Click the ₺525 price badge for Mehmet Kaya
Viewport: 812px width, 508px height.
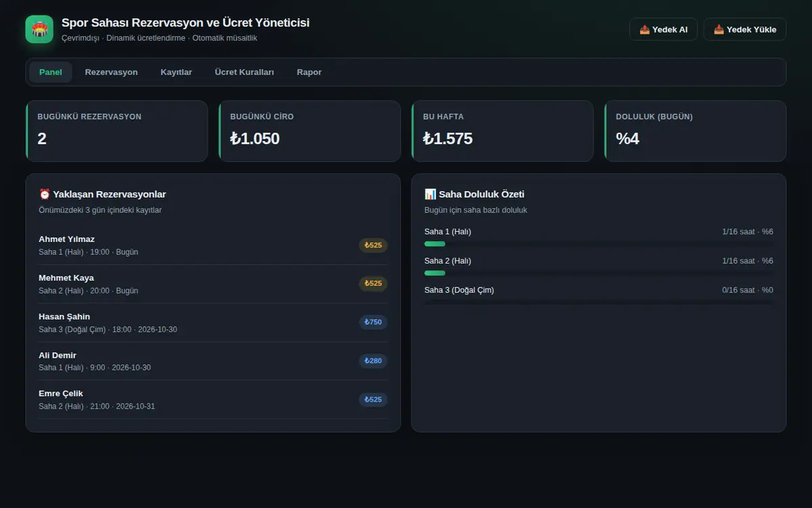373,284
